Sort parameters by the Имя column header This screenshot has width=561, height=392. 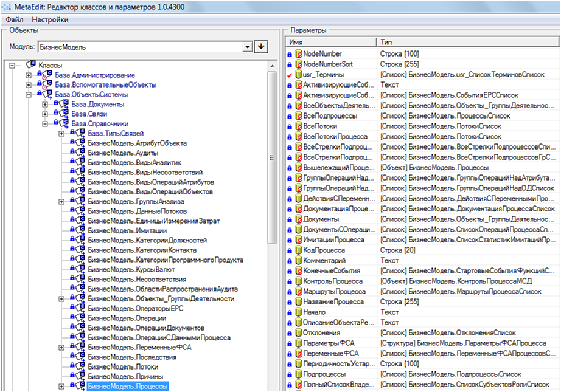pyautogui.click(x=330, y=42)
